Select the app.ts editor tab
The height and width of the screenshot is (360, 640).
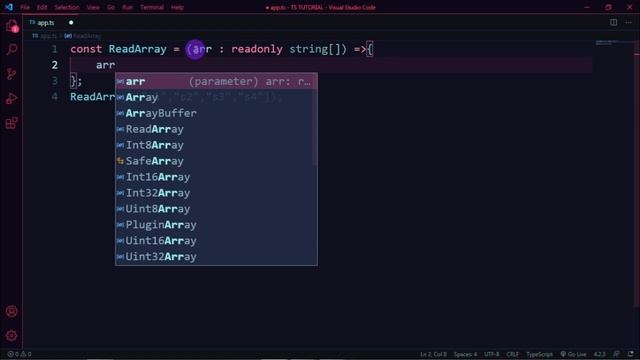coord(51,23)
